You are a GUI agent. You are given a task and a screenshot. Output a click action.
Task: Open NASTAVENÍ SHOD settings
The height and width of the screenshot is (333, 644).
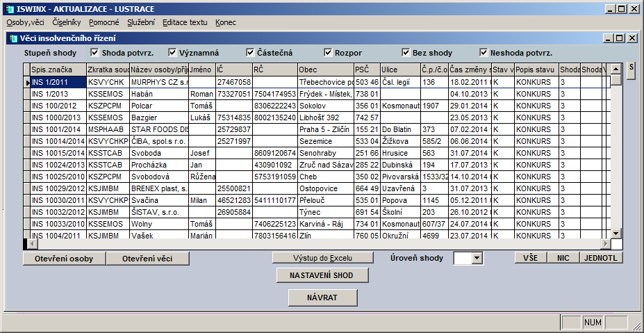322,275
